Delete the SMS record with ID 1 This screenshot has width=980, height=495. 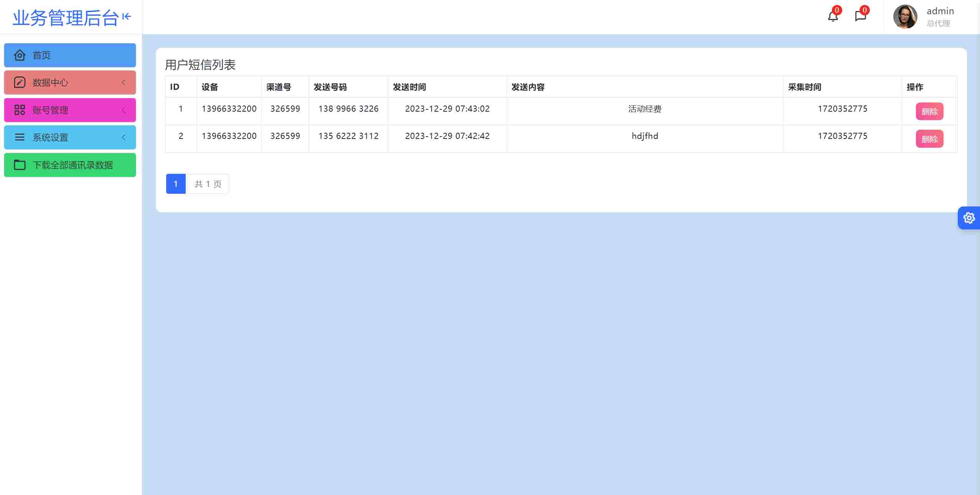[929, 112]
